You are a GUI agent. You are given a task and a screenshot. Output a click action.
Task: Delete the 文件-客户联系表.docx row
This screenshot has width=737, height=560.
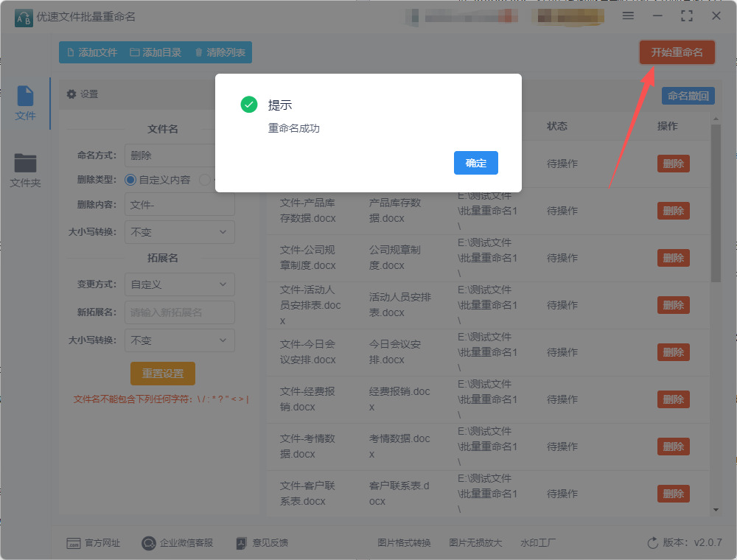point(673,494)
